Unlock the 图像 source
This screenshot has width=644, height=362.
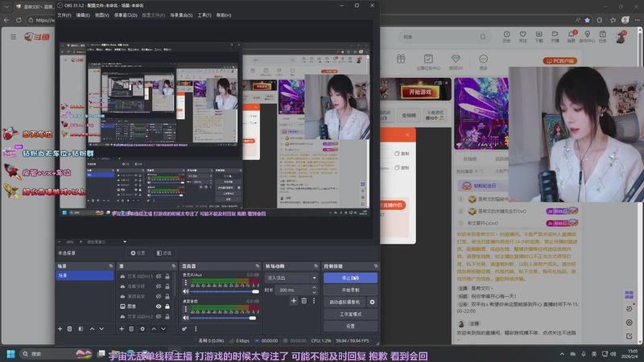pos(167,306)
